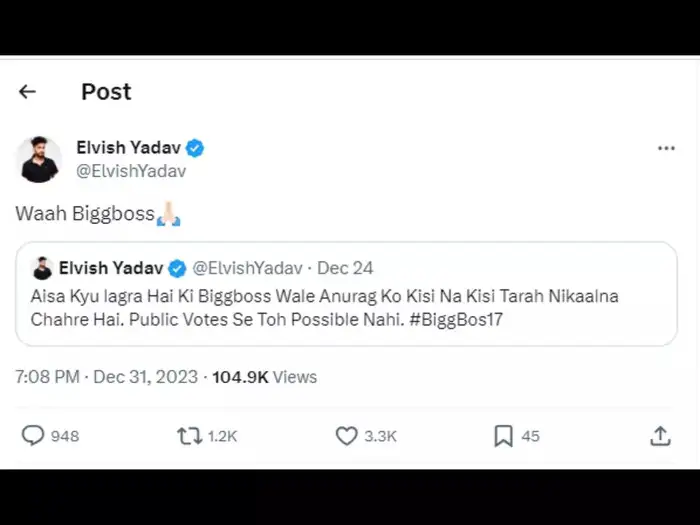
Task: Click the 104.9K Views count
Action: (x=264, y=377)
